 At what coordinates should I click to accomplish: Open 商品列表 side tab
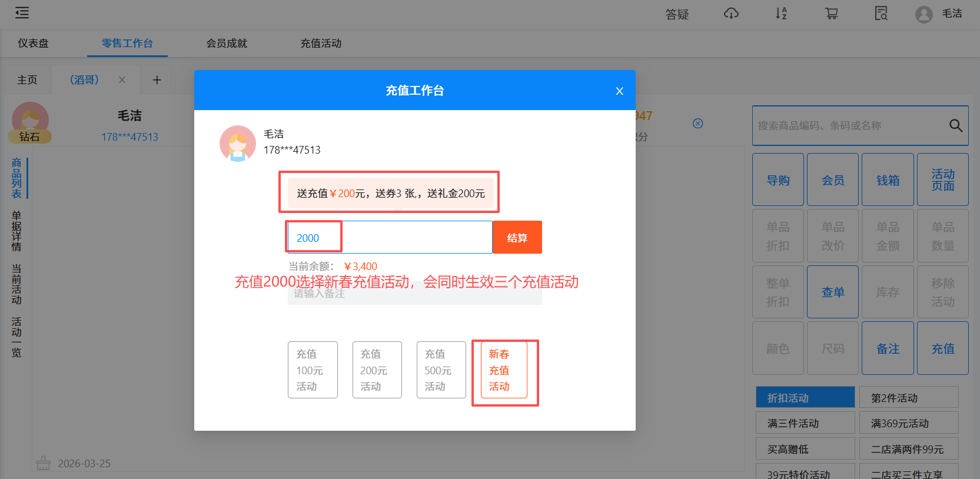coord(16,178)
